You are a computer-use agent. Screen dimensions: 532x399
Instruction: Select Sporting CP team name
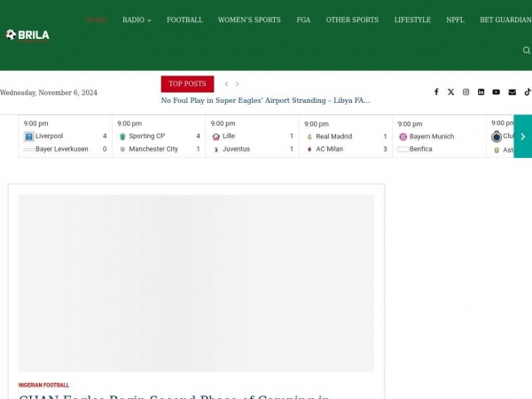147,136
